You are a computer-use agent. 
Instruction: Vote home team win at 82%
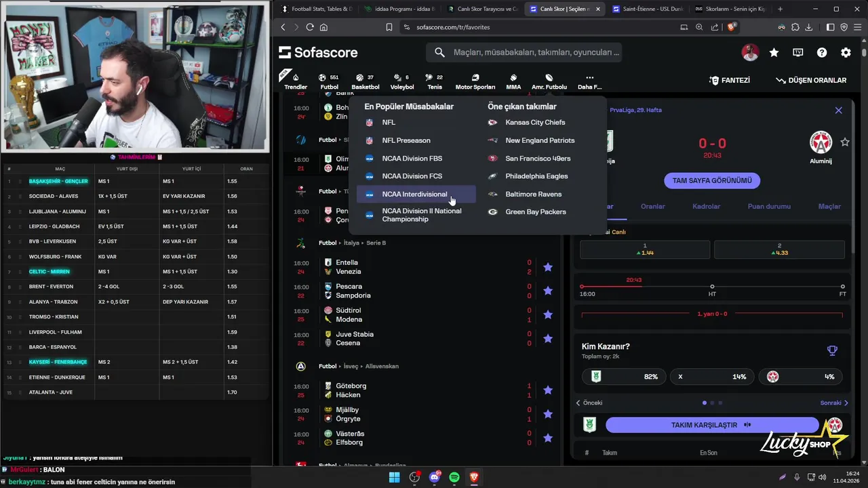(624, 377)
